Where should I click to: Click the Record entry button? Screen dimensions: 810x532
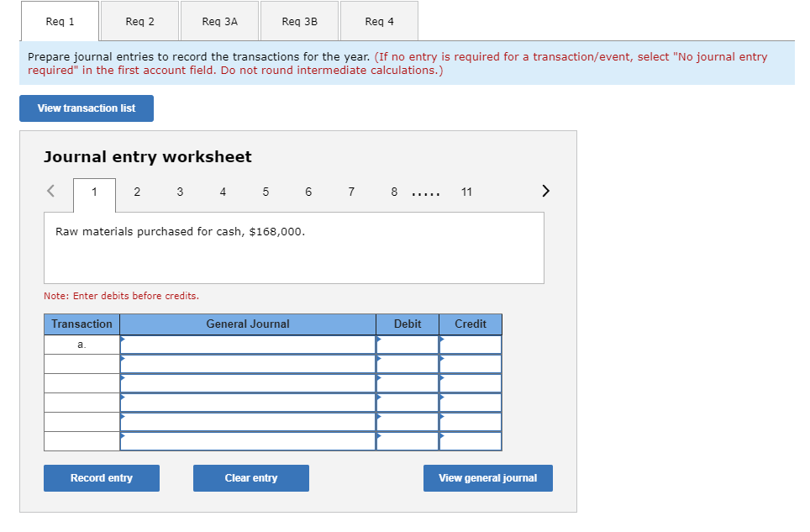[101, 478]
